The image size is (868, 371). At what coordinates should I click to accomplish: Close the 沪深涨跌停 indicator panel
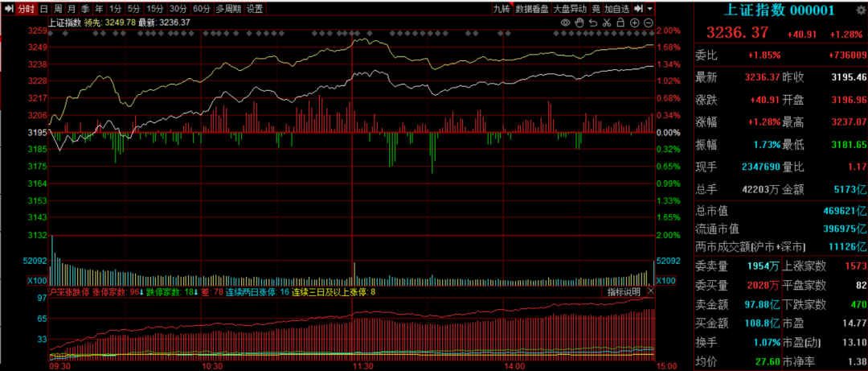point(650,291)
